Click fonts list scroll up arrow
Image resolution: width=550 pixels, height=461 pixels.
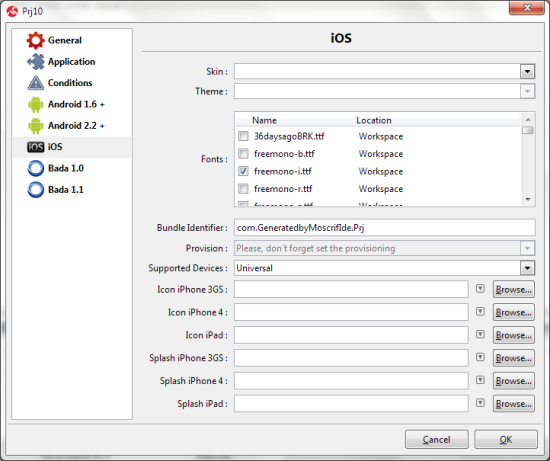coord(528,120)
